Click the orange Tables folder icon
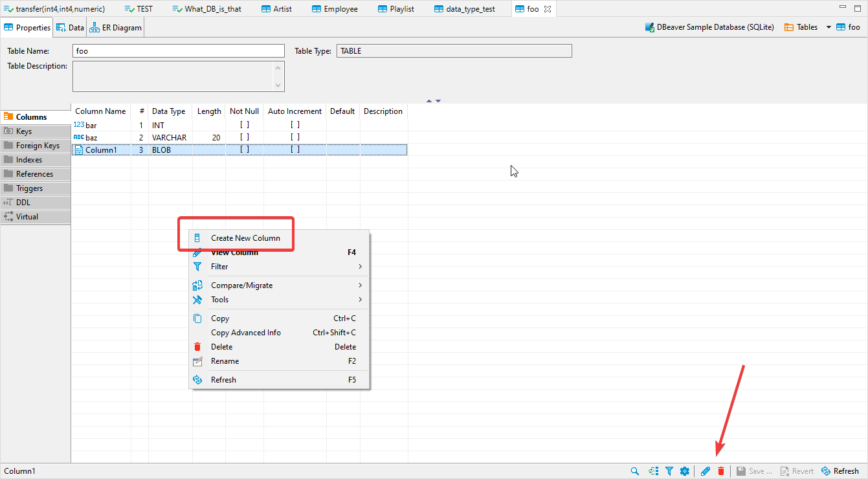The height and width of the screenshot is (479, 868). (787, 27)
